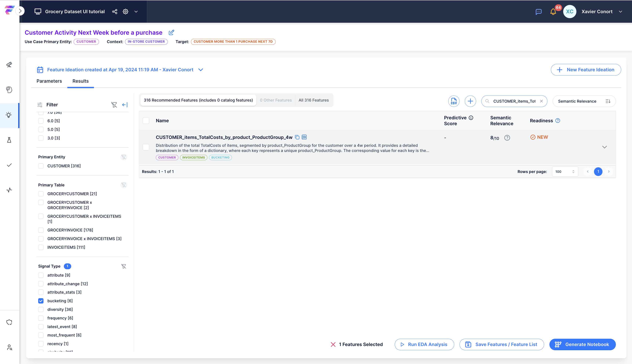Check INVOICEITEMS [111] table checkbox

(x=41, y=247)
